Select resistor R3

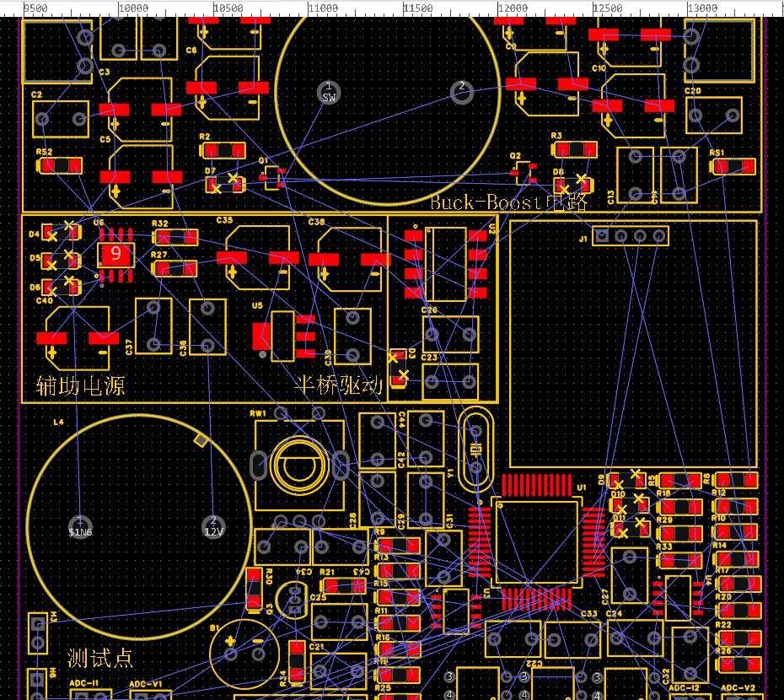(574, 149)
